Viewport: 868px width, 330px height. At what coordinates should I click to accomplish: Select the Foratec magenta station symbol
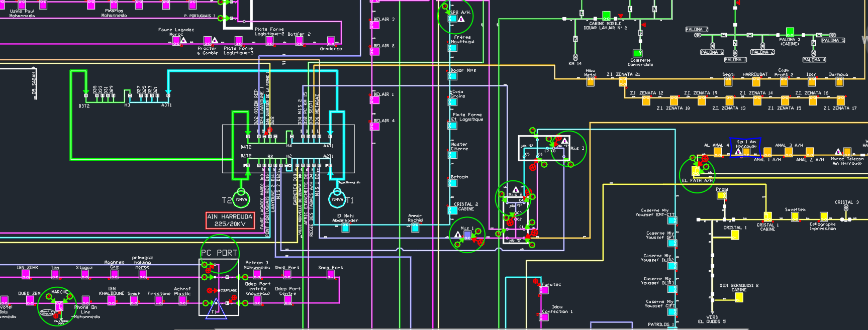pyautogui.click(x=544, y=290)
